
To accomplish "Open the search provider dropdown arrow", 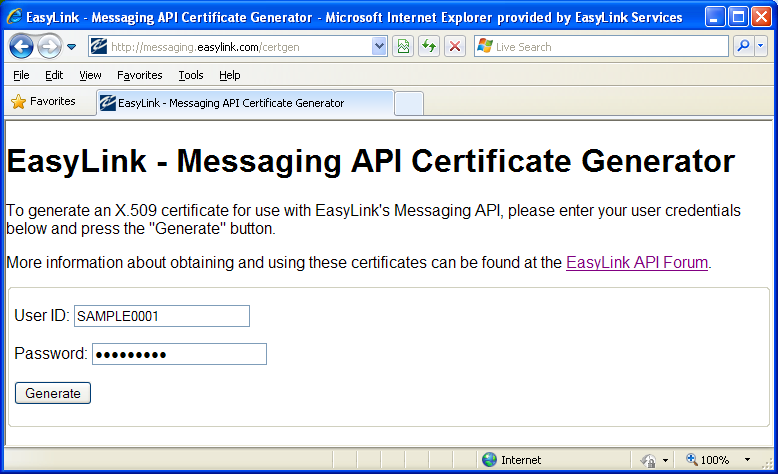I will (761, 46).
